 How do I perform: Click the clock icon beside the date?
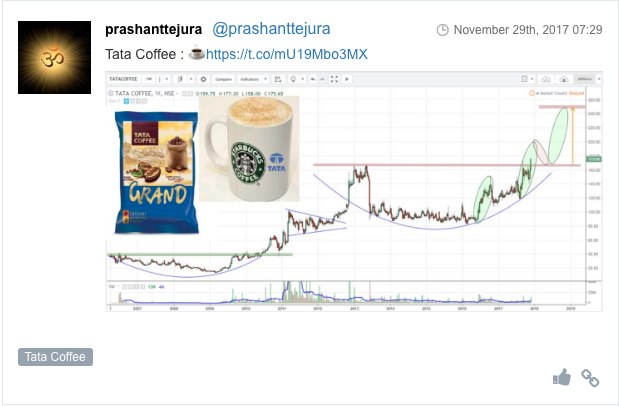pos(443,30)
